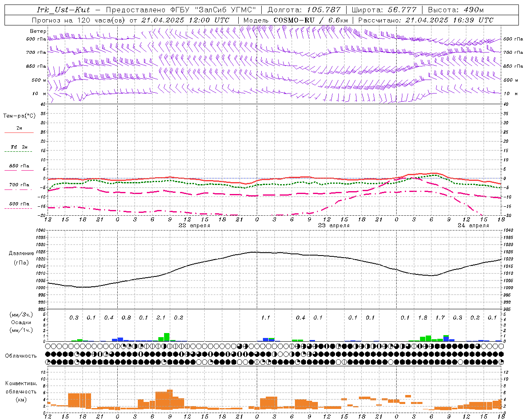Click the "Осадки" precipitation label
The width and height of the screenshot is (525, 420).
coord(21,322)
